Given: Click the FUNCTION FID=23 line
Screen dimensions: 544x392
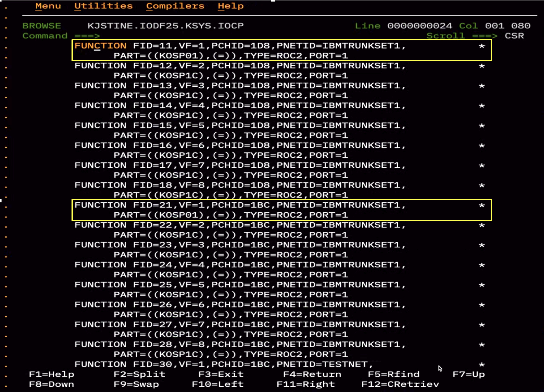Looking at the screenshot, I should 240,245.
